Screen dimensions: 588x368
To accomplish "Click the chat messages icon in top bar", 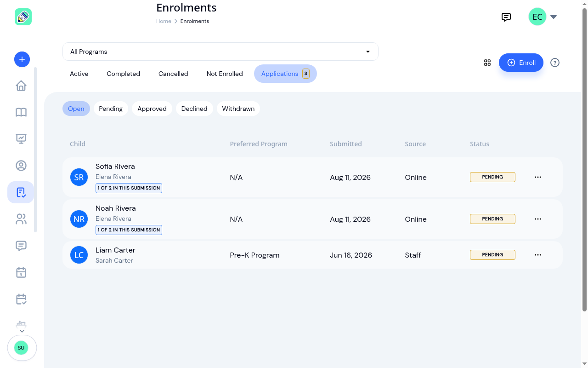I will pos(506,17).
